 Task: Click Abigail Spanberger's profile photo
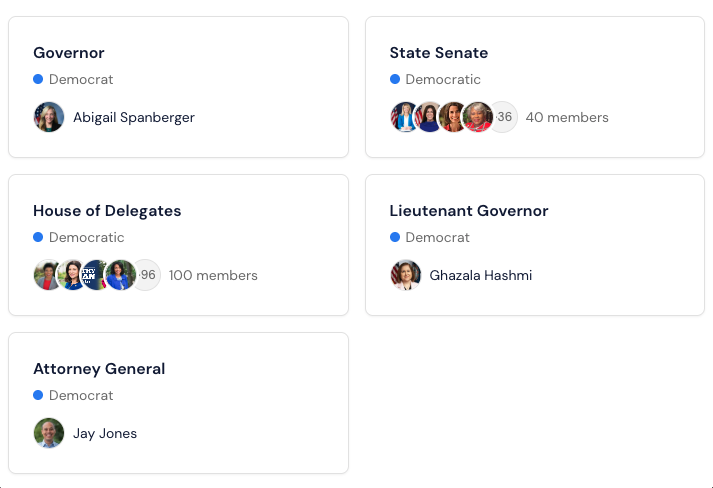(49, 117)
